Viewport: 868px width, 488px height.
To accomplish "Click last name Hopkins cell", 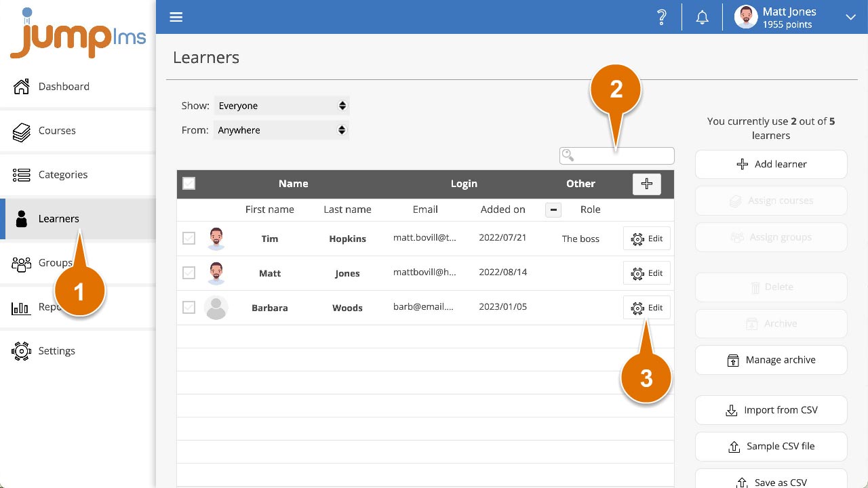I will click(x=347, y=239).
